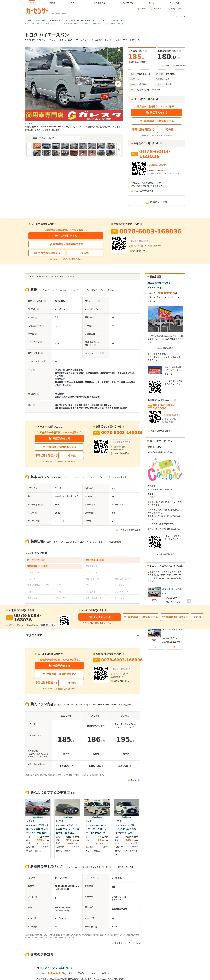Image resolution: width=210 pixels, height=980 pixels.
Task: Open the 保険/ローン/他 navigation tab
Action: pos(127,3)
